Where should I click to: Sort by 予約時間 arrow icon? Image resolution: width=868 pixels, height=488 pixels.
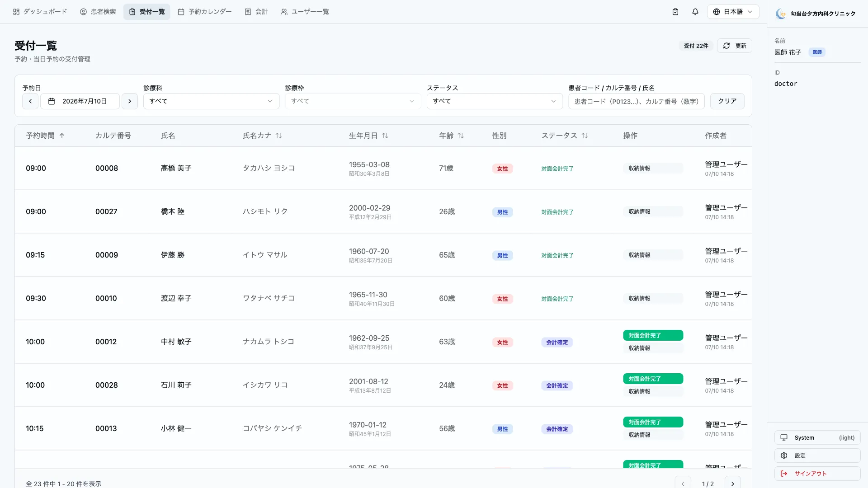[62, 136]
